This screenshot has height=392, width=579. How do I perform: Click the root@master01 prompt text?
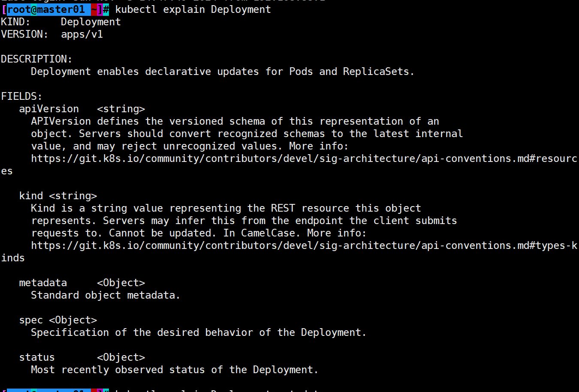click(x=46, y=9)
